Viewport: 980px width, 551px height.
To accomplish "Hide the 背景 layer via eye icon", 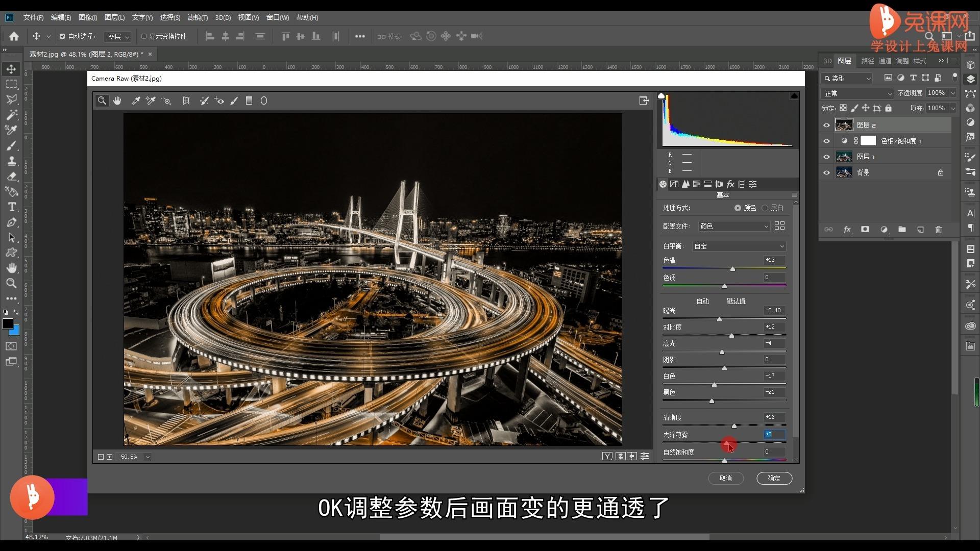I will coord(826,172).
